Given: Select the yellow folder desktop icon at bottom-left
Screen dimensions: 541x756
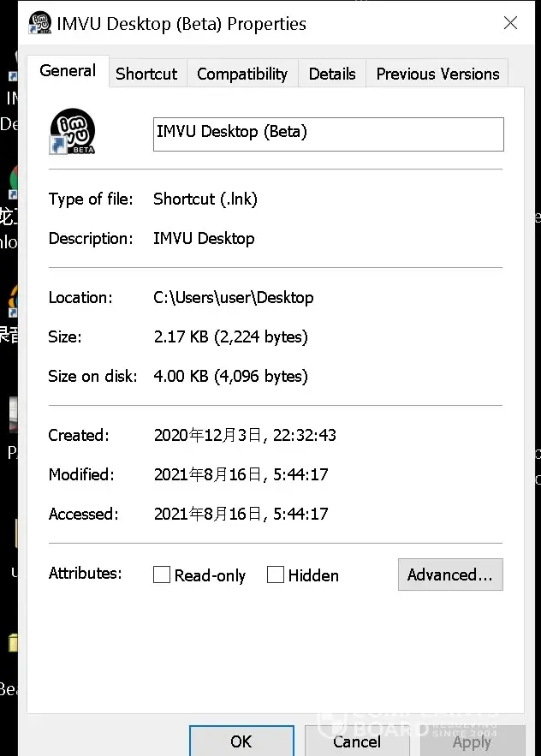Looking at the screenshot, I should pos(12,643).
